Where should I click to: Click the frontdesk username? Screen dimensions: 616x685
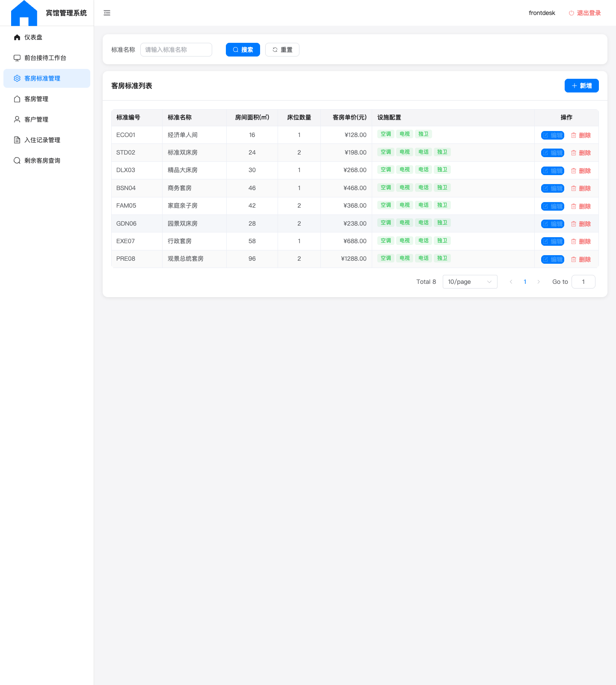click(x=542, y=13)
